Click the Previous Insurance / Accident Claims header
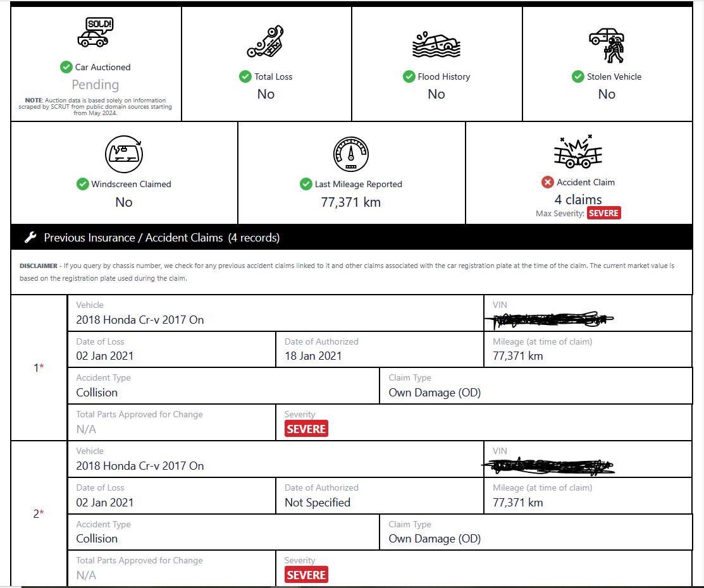This screenshot has width=704, height=588. click(x=161, y=238)
